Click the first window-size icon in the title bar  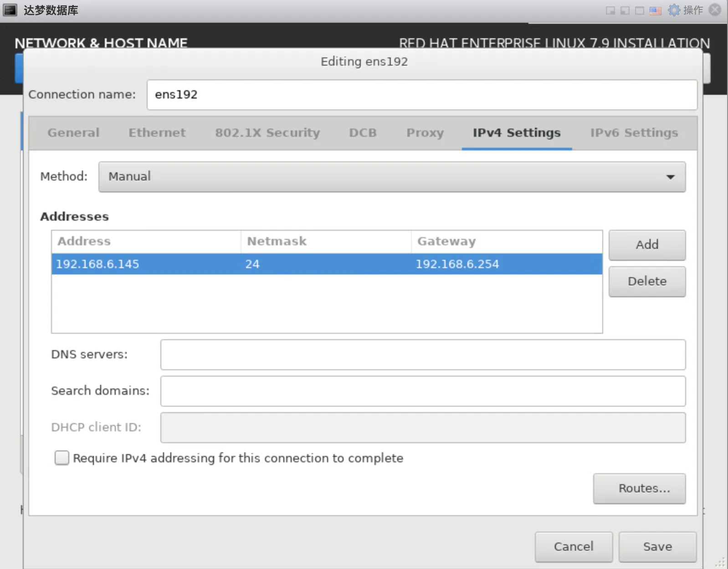tap(610, 10)
